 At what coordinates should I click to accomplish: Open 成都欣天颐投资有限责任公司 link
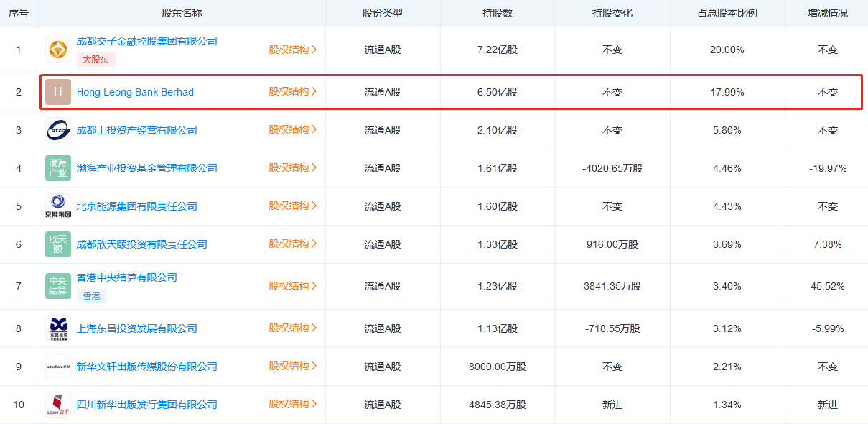point(142,244)
